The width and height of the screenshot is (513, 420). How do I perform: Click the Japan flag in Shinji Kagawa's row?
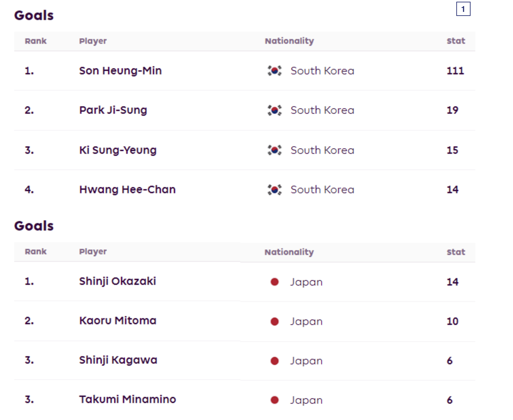pyautogui.click(x=274, y=361)
